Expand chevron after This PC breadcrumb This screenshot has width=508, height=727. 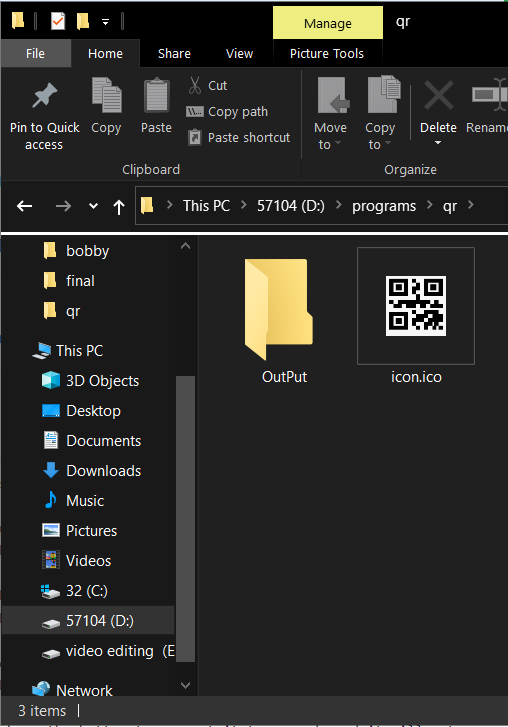pos(244,205)
